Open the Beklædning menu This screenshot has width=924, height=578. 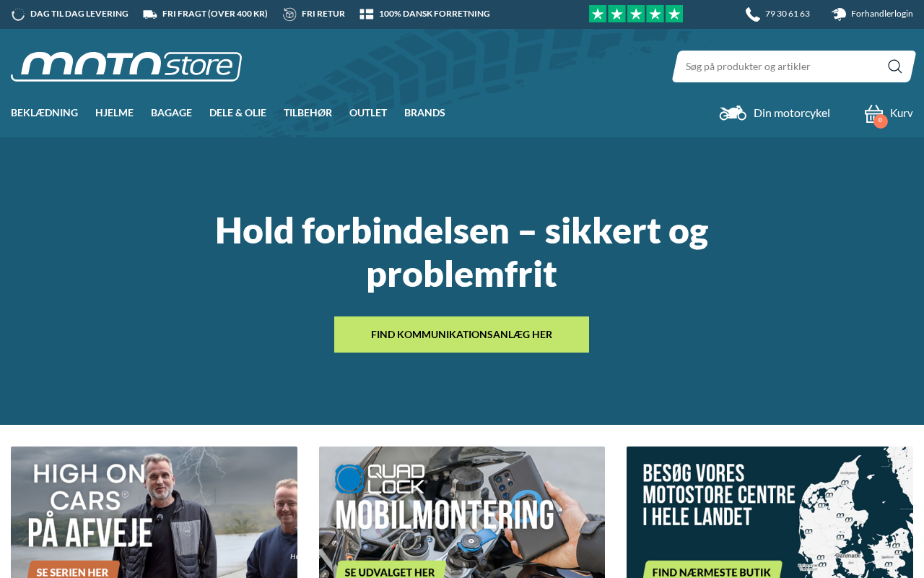(x=44, y=113)
